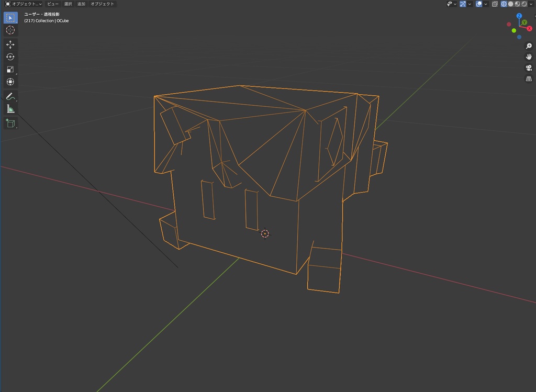Click the pan view hand icon
Viewport: 536px width, 392px height.
coord(529,57)
